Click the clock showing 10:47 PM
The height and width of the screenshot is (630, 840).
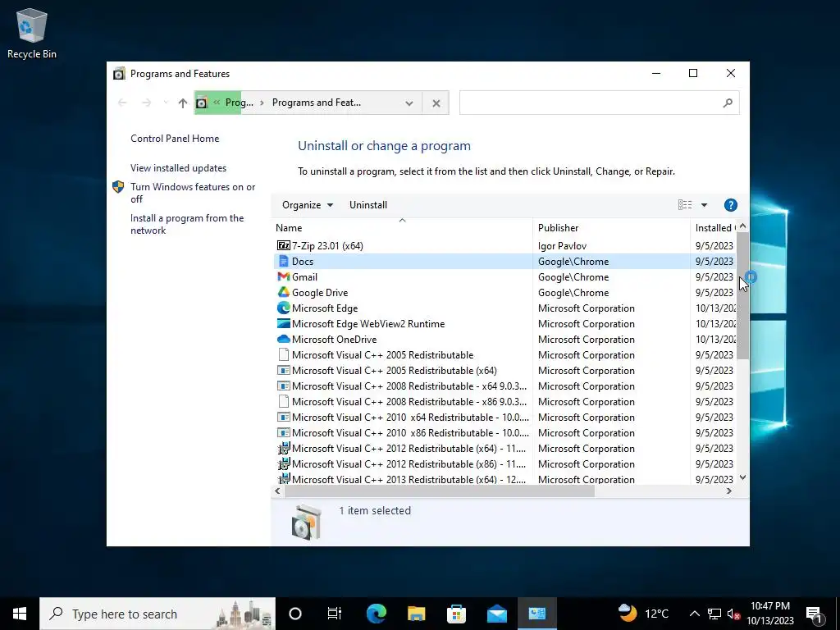pyautogui.click(x=769, y=606)
